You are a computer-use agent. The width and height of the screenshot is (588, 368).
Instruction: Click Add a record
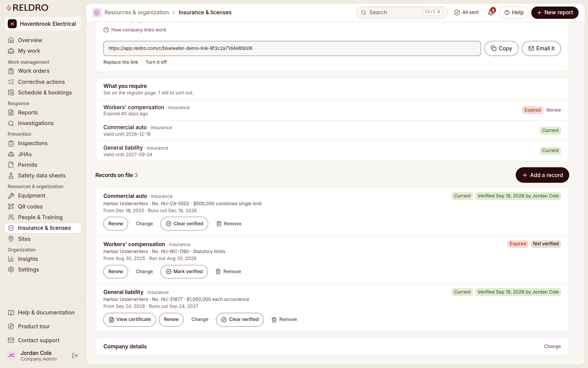pyautogui.click(x=542, y=175)
